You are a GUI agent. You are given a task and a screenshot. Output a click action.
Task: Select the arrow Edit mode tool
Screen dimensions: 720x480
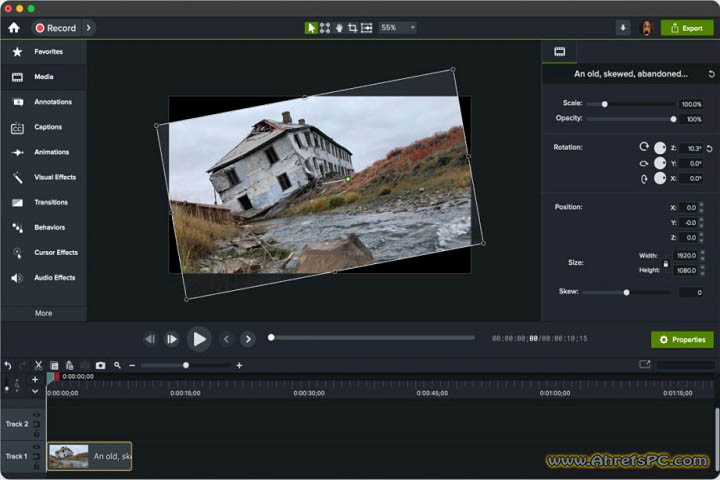[311, 28]
